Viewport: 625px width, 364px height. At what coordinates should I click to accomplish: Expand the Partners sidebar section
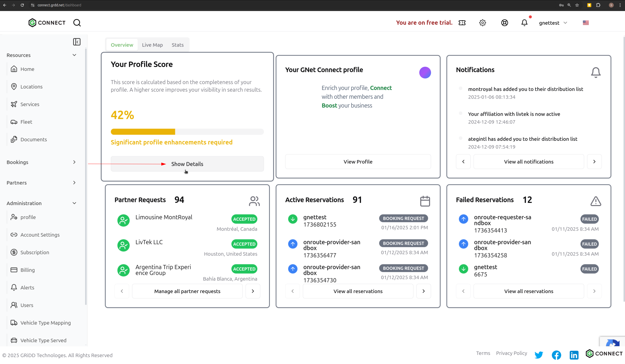coord(41,183)
